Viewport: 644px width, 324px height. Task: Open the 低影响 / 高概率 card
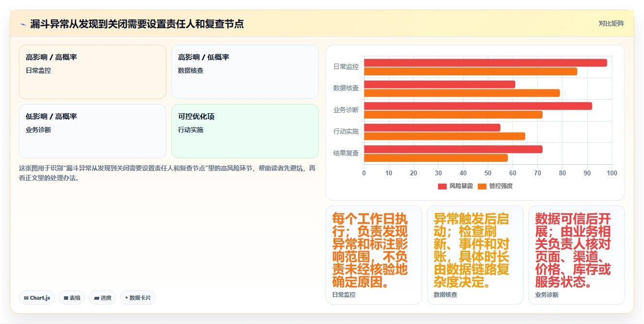click(93, 131)
